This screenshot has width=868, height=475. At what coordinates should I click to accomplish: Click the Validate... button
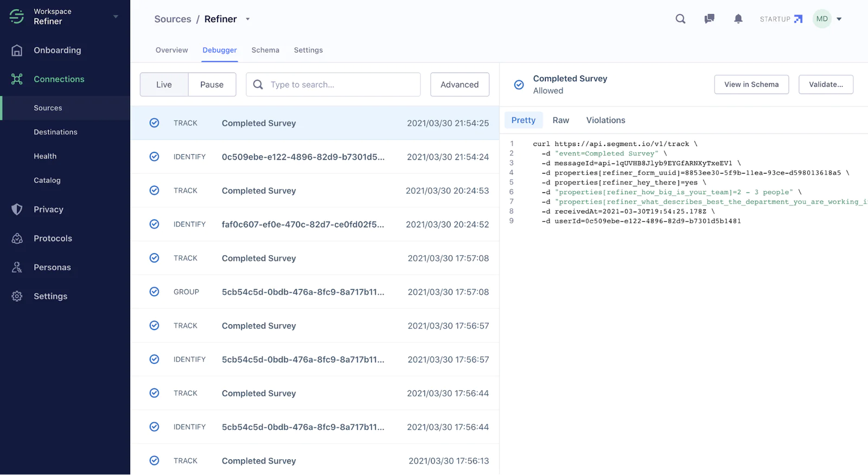click(826, 85)
